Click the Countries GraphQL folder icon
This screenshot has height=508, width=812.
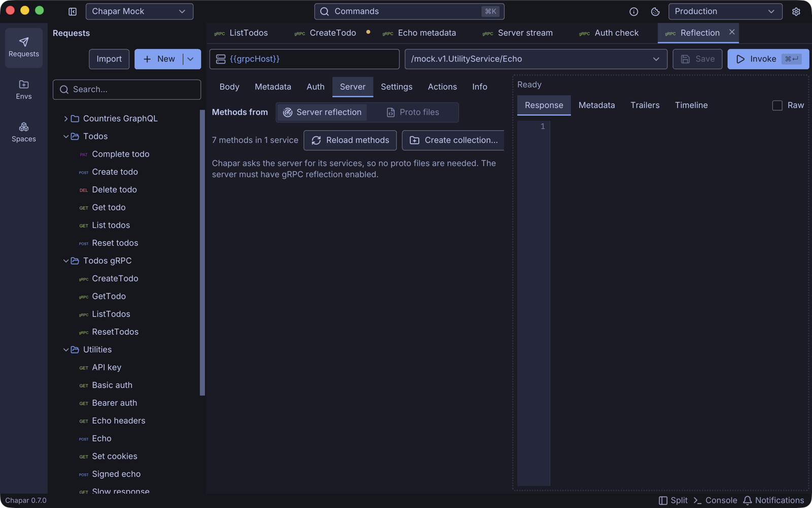pyautogui.click(x=75, y=118)
